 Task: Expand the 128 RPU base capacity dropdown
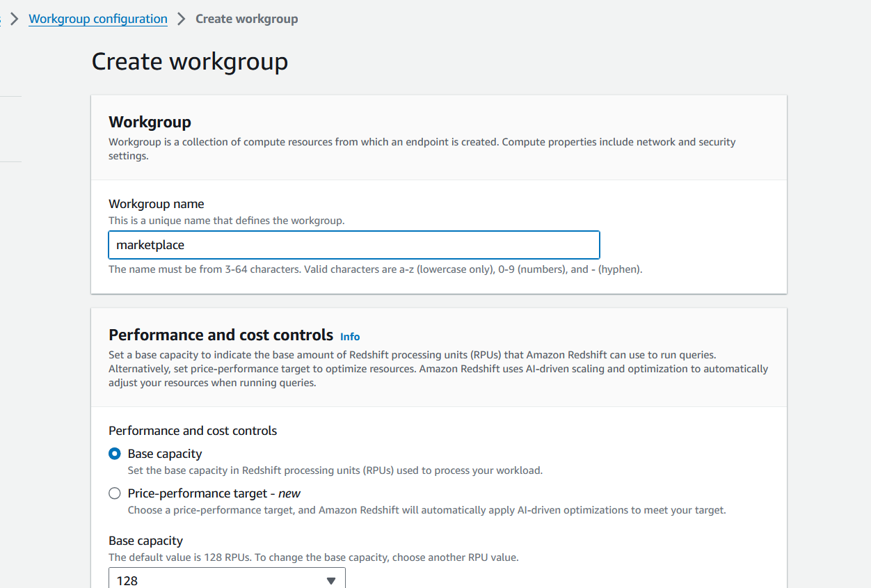coord(227,580)
